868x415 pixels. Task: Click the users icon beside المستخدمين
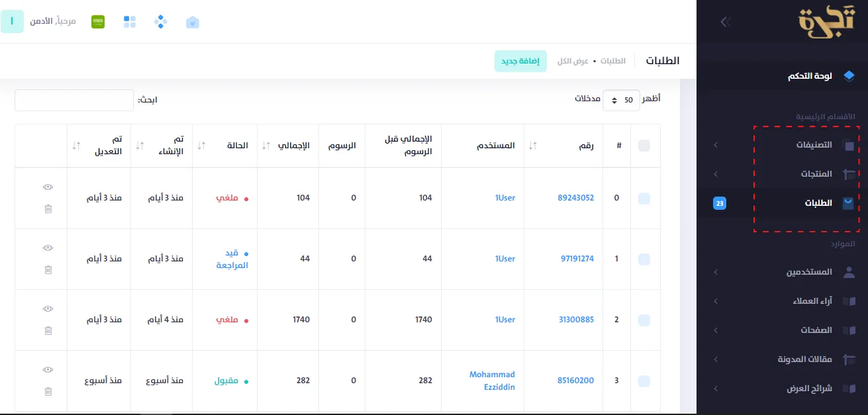pyautogui.click(x=849, y=271)
